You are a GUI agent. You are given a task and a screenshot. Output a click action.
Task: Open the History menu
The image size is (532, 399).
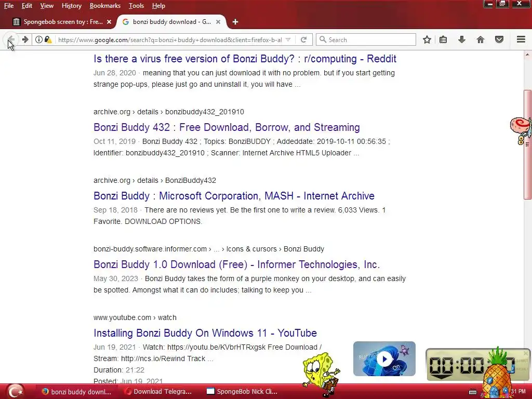click(x=72, y=6)
